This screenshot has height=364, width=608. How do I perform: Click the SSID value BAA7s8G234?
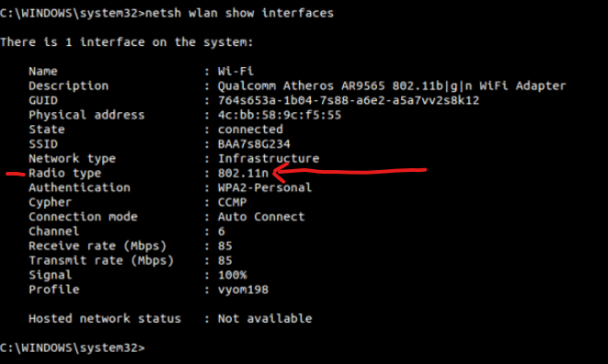click(254, 144)
